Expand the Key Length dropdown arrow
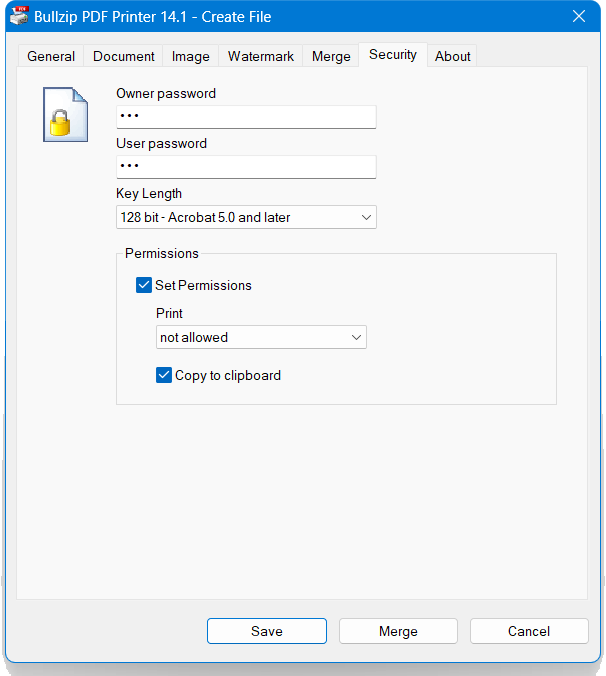The image size is (606, 676). tap(366, 217)
